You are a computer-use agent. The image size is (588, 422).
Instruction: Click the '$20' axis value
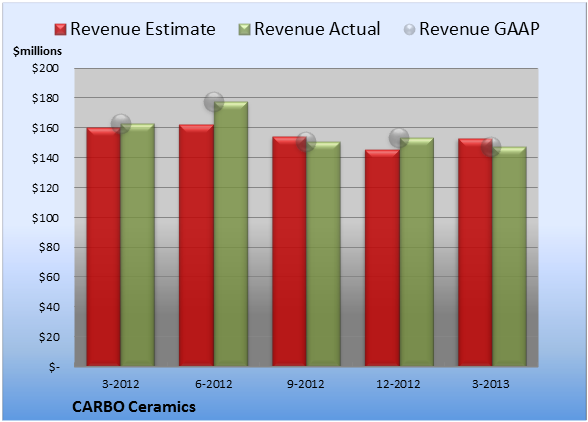[x=49, y=337]
